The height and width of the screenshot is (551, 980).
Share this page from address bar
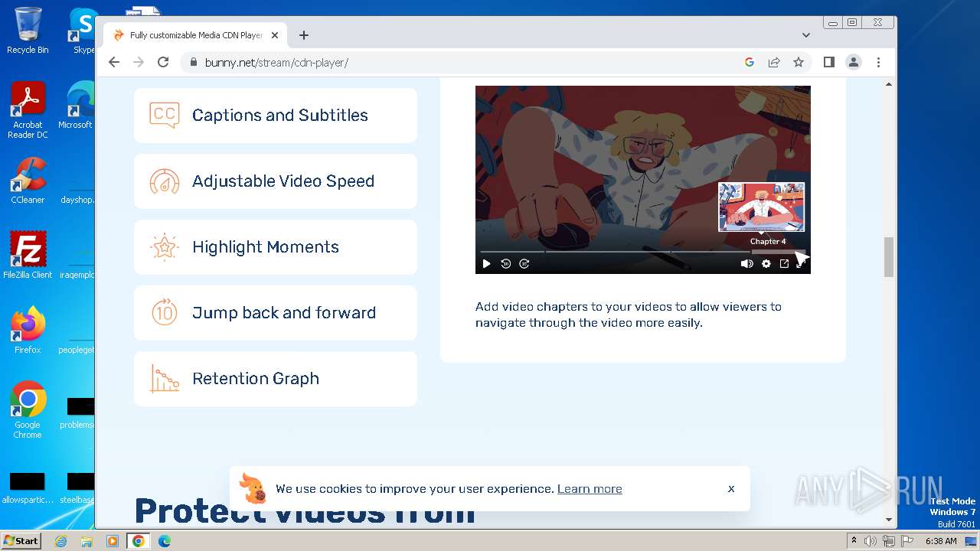pyautogui.click(x=774, y=62)
